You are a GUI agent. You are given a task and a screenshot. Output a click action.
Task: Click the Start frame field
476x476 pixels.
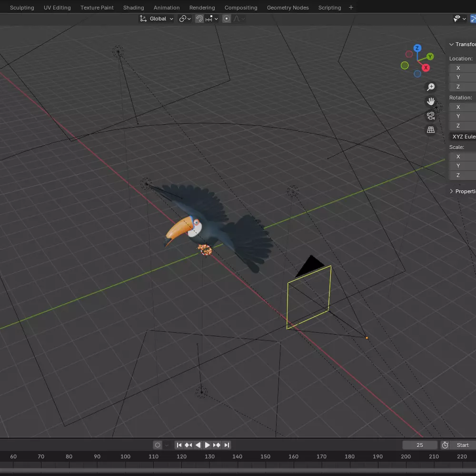463,445
